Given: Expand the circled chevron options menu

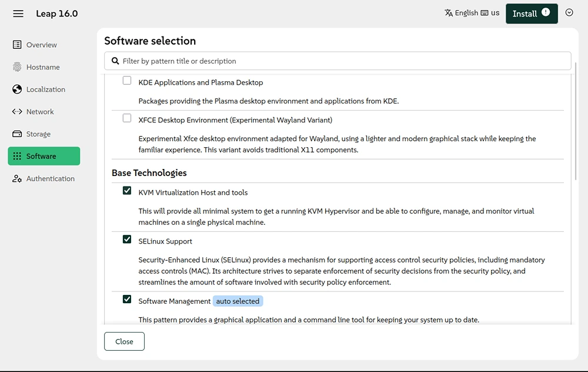Looking at the screenshot, I should 569,13.
